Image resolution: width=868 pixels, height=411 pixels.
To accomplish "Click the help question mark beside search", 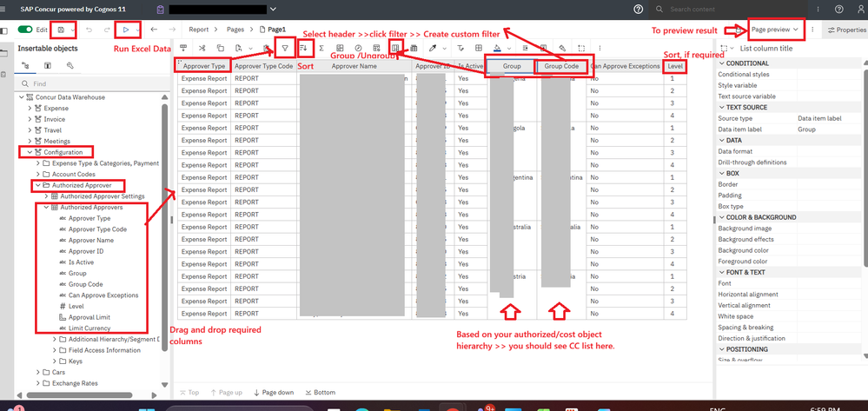I will point(639,9).
